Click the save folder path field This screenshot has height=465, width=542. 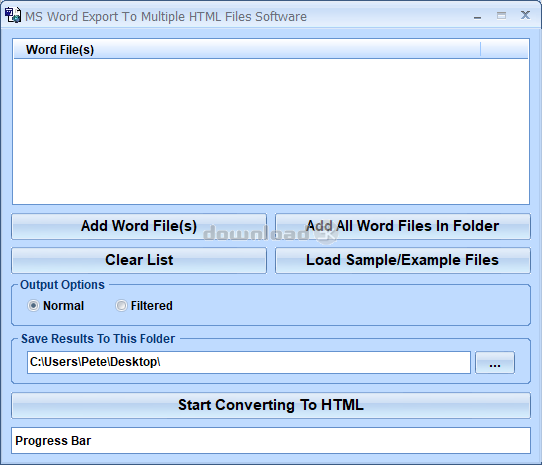pos(249,362)
